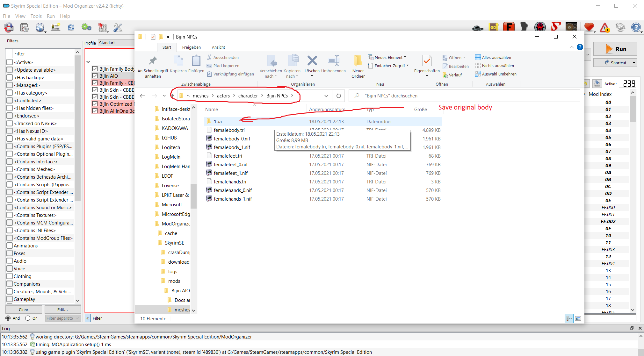Viewport: 644px width, 356px height.
Task: Click the blue question mark Help icon in Mod Organizer
Action: [636, 28]
